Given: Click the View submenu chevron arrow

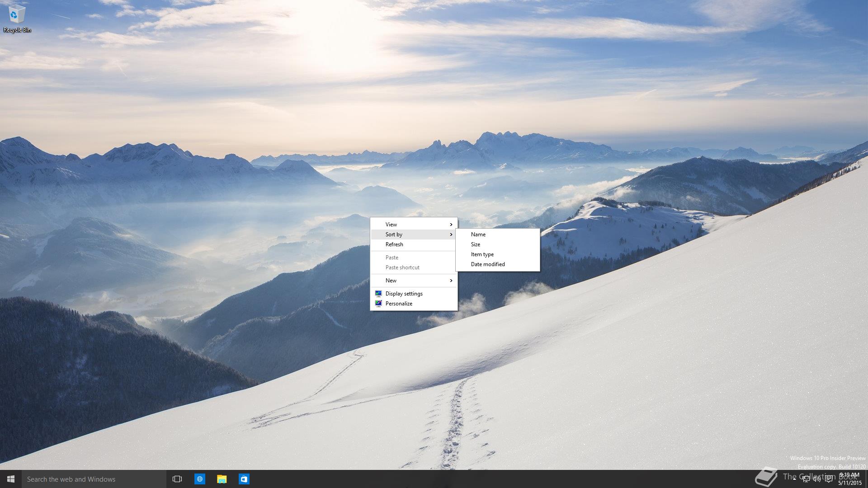Looking at the screenshot, I should coord(451,225).
